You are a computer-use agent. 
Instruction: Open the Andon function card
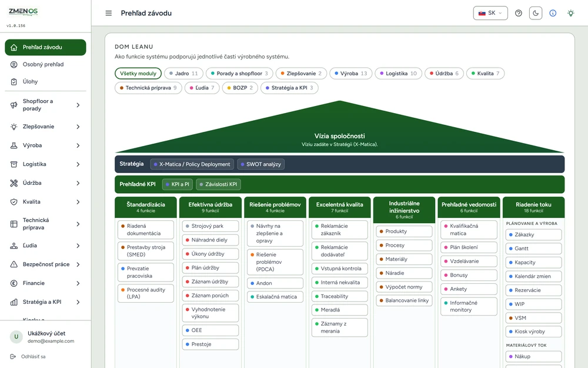tap(275, 283)
